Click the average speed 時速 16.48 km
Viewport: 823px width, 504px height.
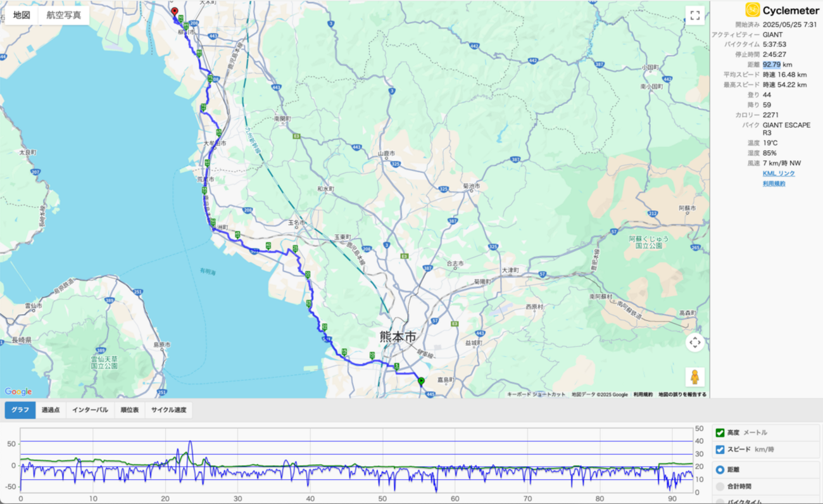click(784, 75)
